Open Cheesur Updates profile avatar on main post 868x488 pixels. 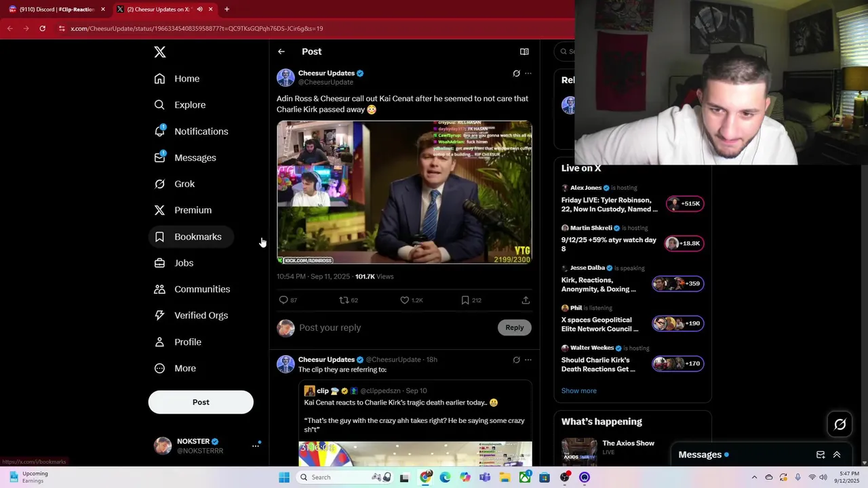pos(285,77)
